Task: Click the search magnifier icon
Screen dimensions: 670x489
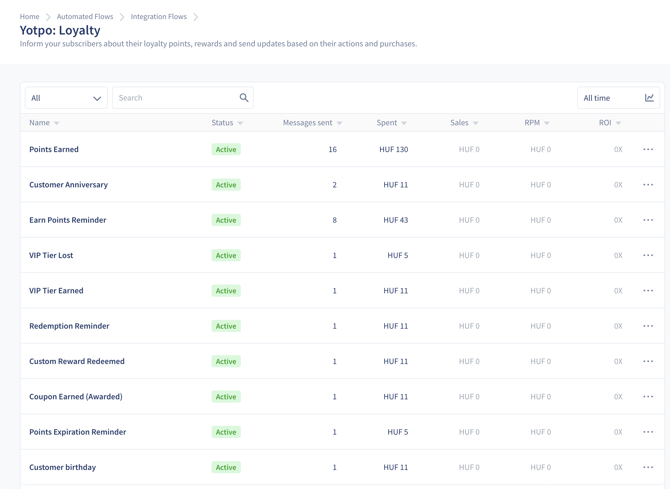Action: click(x=244, y=97)
